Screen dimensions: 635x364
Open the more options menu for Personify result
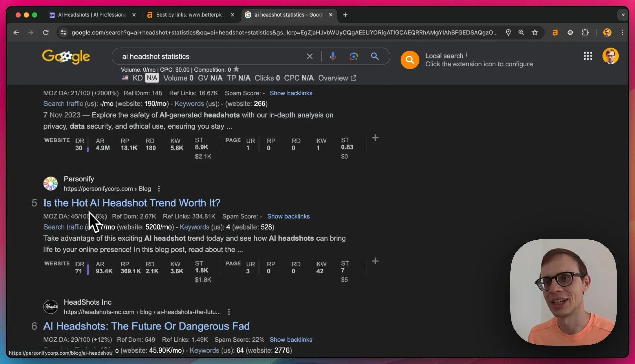(x=159, y=189)
